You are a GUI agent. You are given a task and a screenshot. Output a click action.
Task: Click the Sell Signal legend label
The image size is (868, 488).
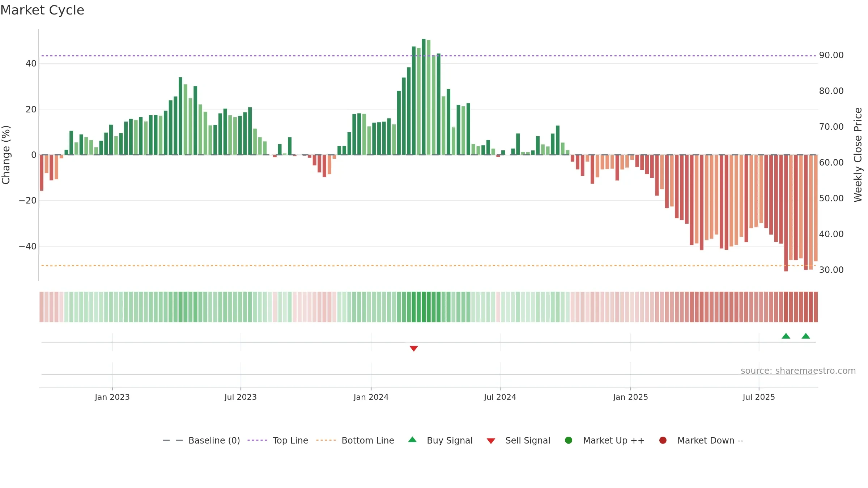(528, 440)
